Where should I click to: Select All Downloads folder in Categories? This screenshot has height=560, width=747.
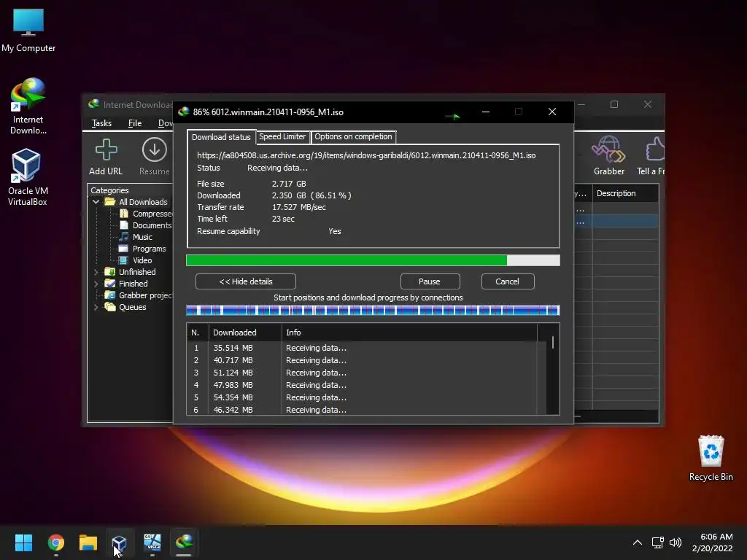coord(143,202)
